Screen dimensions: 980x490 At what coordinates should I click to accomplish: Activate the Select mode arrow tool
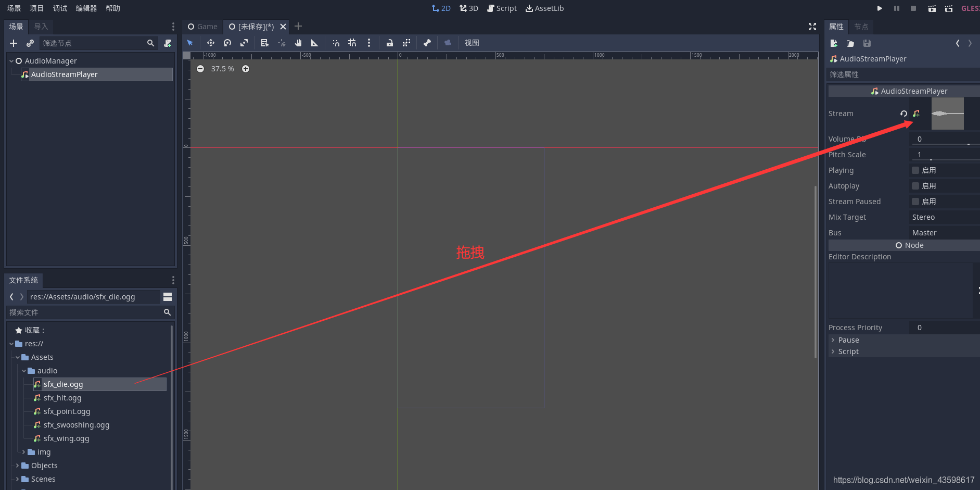[190, 43]
